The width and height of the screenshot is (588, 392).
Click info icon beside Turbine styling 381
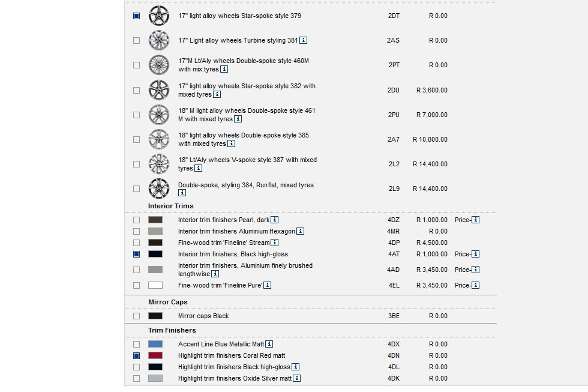pos(304,40)
